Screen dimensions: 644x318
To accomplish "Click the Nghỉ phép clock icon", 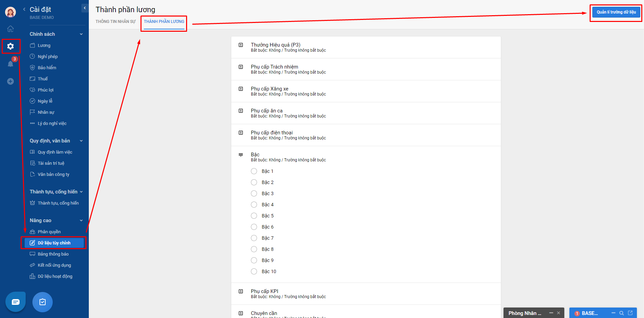I will pyautogui.click(x=32, y=56).
